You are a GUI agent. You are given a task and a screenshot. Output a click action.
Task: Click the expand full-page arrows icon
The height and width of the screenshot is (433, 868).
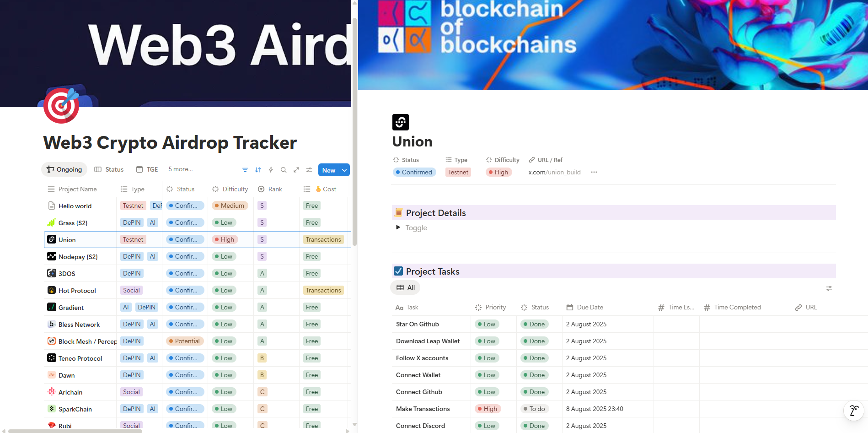click(296, 170)
